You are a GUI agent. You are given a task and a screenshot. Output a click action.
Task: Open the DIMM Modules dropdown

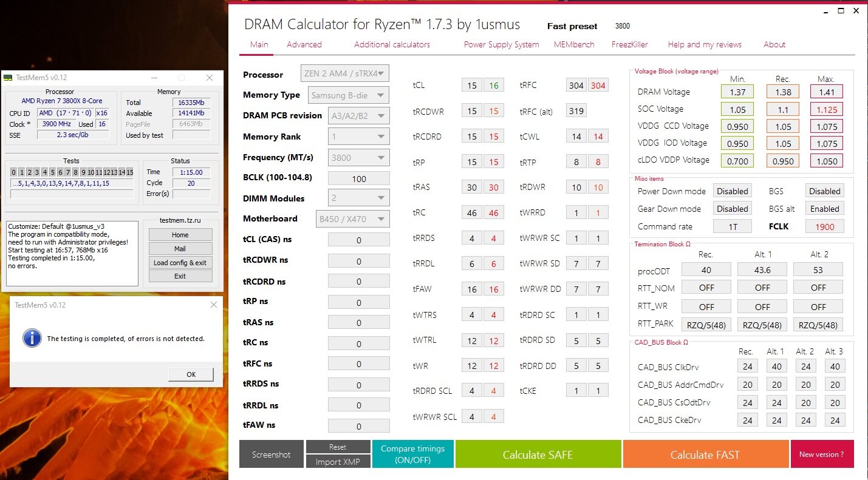pos(358,198)
